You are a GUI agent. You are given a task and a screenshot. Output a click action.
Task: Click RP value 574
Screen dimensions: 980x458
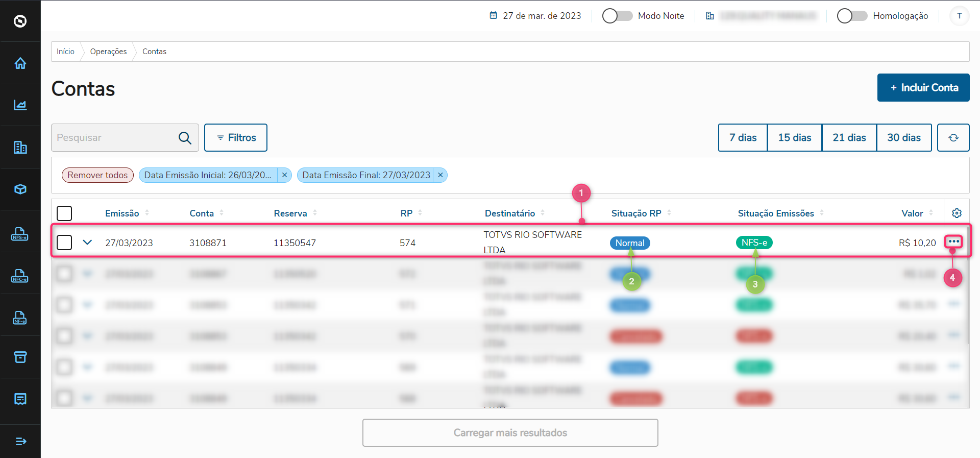coord(408,243)
